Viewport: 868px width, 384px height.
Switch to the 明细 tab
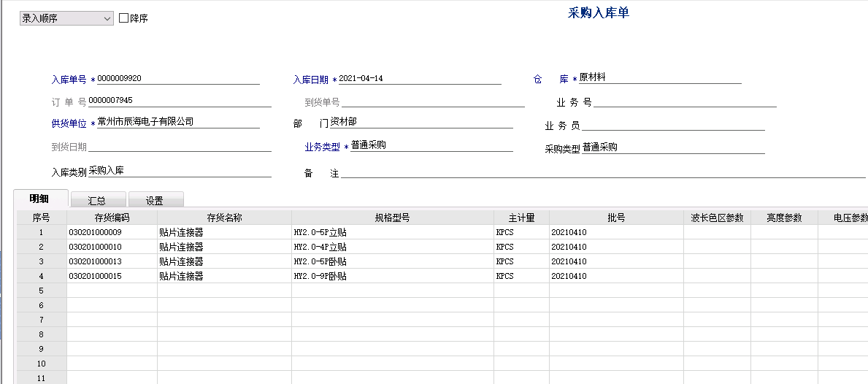[x=39, y=199]
